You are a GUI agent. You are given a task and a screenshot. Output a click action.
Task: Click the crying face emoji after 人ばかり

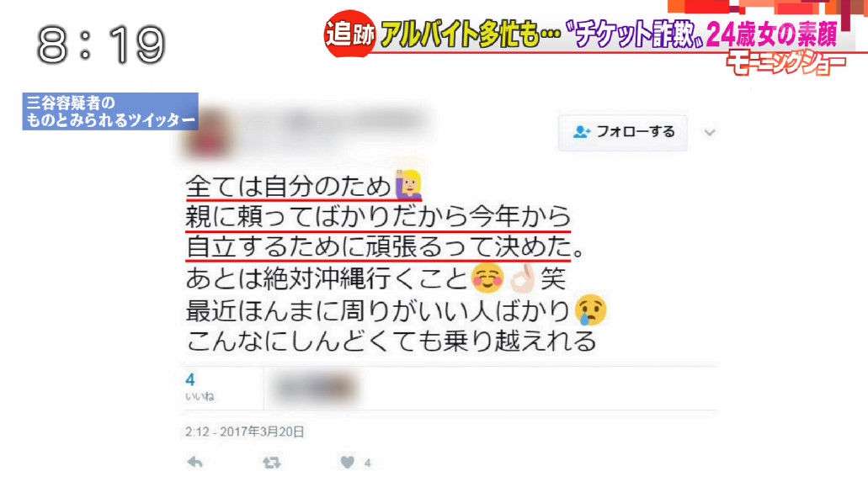pos(591,310)
